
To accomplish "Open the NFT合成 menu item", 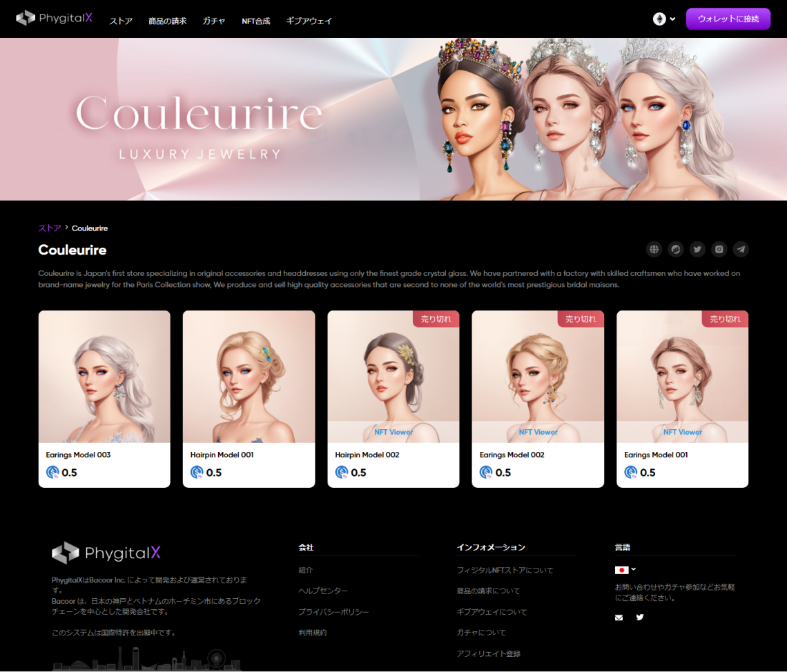I will coord(256,21).
